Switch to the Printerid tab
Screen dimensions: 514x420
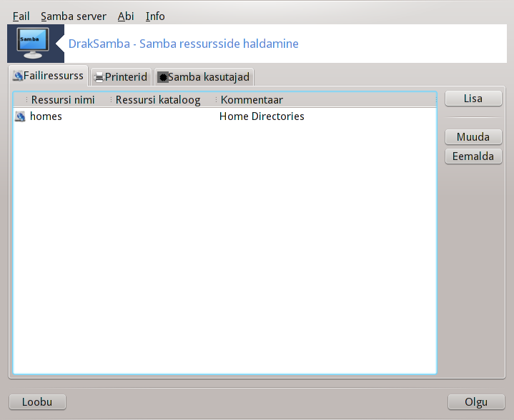coord(121,77)
